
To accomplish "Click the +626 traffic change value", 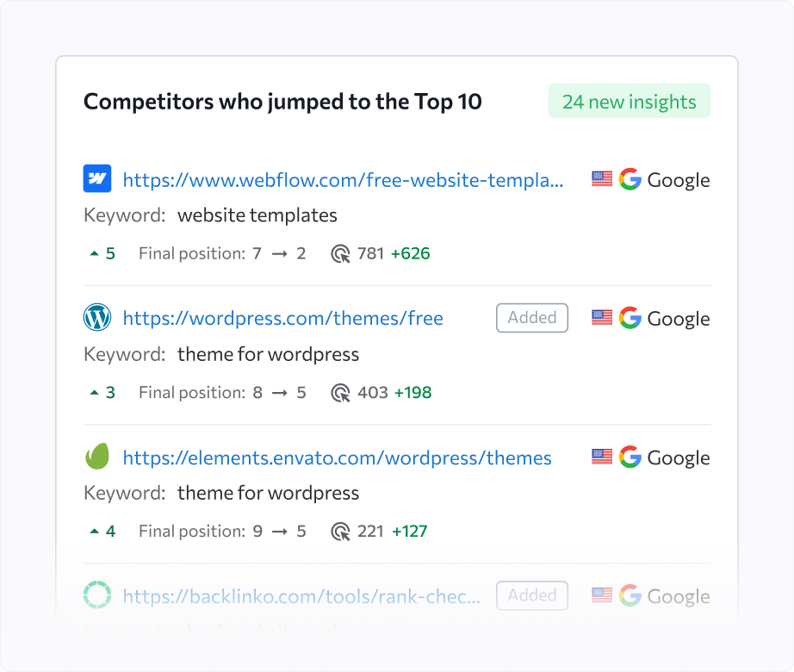I will 410,253.
